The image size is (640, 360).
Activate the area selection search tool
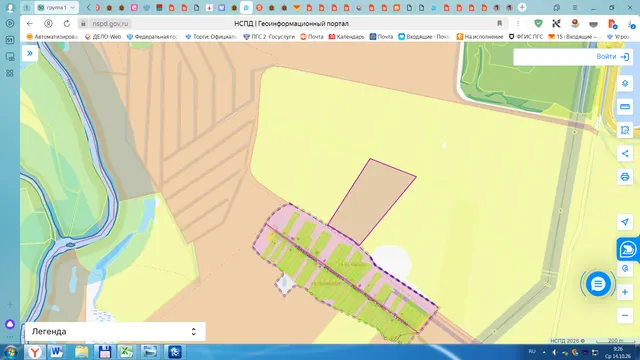click(x=625, y=130)
